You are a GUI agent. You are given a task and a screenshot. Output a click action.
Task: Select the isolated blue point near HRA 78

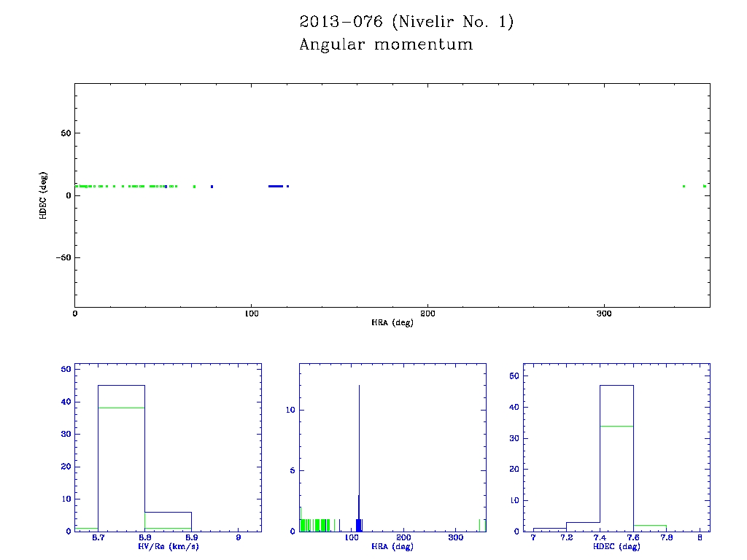[x=212, y=187]
